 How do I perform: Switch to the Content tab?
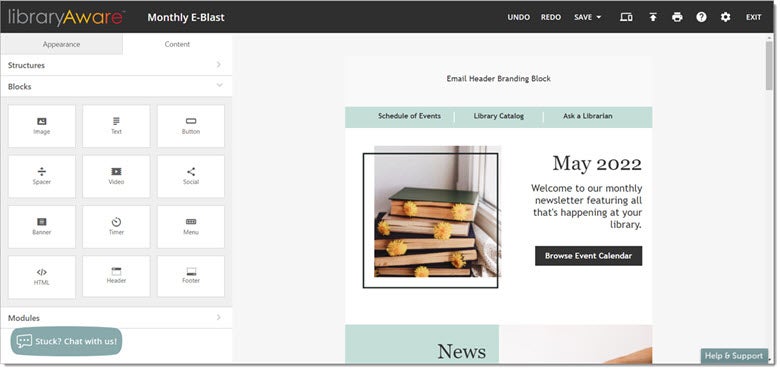(x=177, y=44)
